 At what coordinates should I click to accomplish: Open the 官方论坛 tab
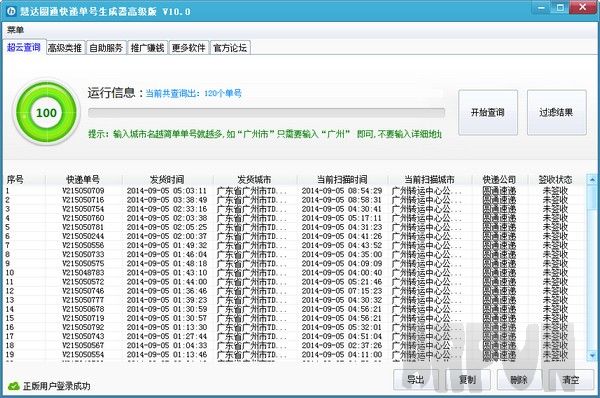tap(230, 48)
